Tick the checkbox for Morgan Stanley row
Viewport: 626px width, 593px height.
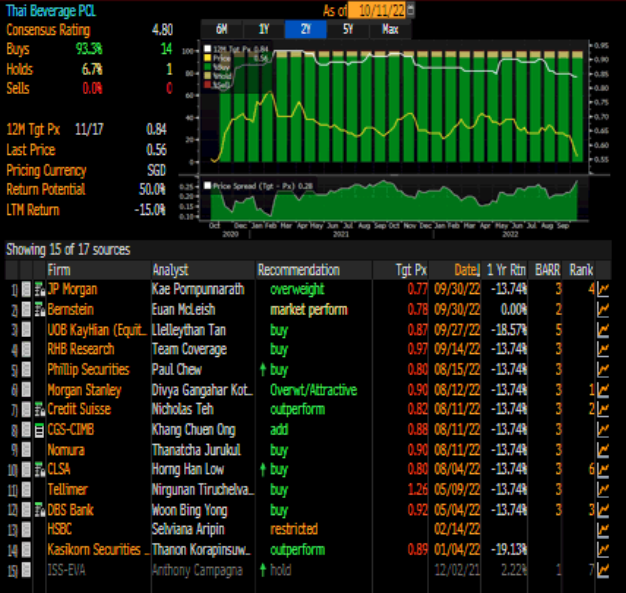26,390
